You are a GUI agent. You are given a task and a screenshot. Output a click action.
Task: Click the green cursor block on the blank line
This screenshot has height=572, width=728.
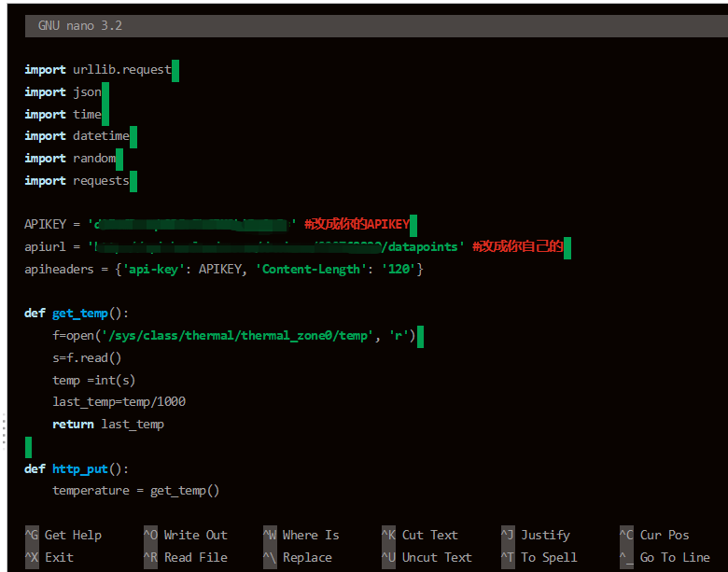pos(28,447)
